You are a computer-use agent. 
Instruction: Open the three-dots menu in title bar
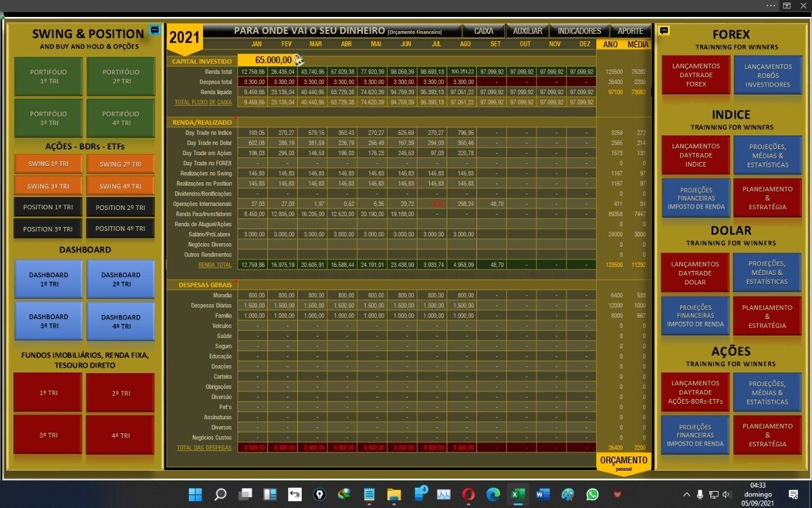[771, 5]
